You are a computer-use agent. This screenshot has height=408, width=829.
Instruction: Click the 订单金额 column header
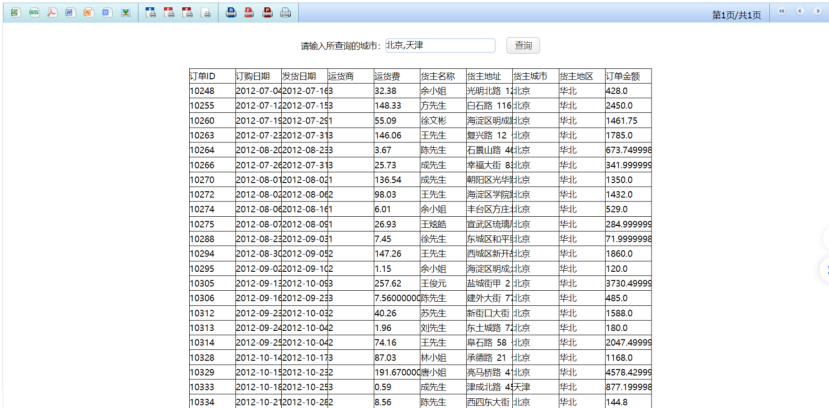pyautogui.click(x=627, y=76)
